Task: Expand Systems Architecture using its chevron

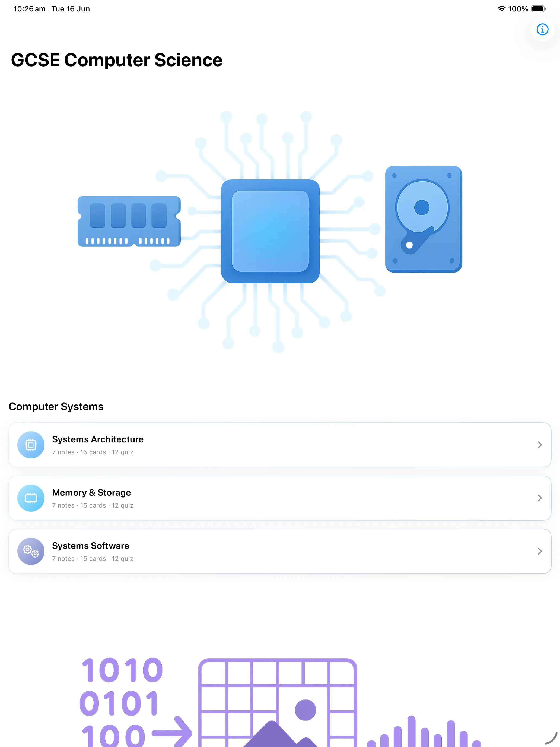Action: (x=539, y=445)
